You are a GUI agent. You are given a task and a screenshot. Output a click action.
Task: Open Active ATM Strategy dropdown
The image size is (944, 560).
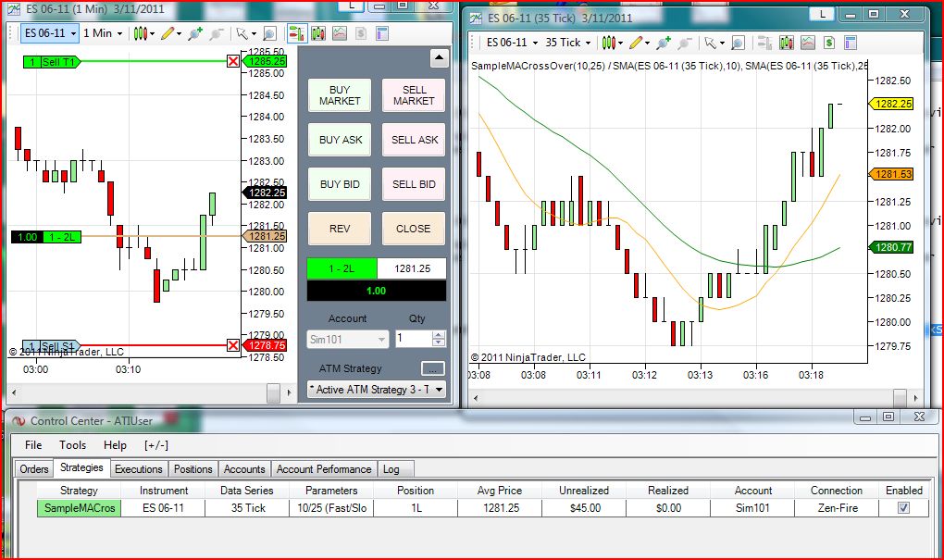click(x=377, y=390)
